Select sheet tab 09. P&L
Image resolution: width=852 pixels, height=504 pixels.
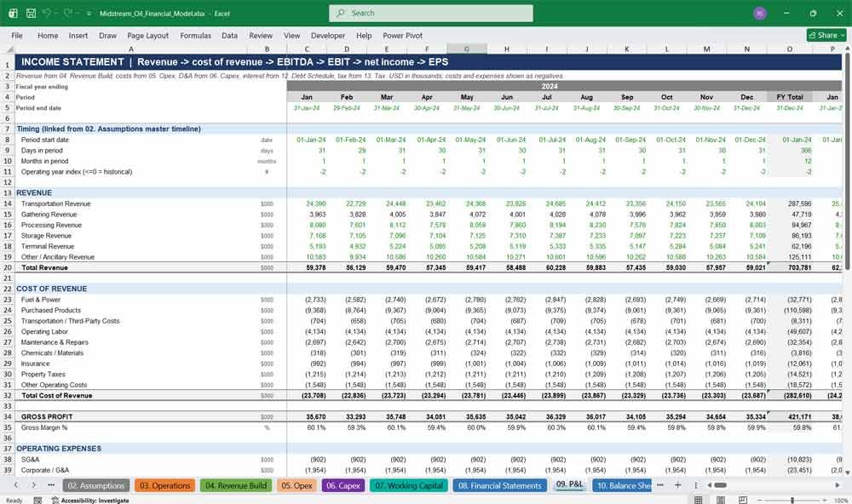click(x=569, y=484)
